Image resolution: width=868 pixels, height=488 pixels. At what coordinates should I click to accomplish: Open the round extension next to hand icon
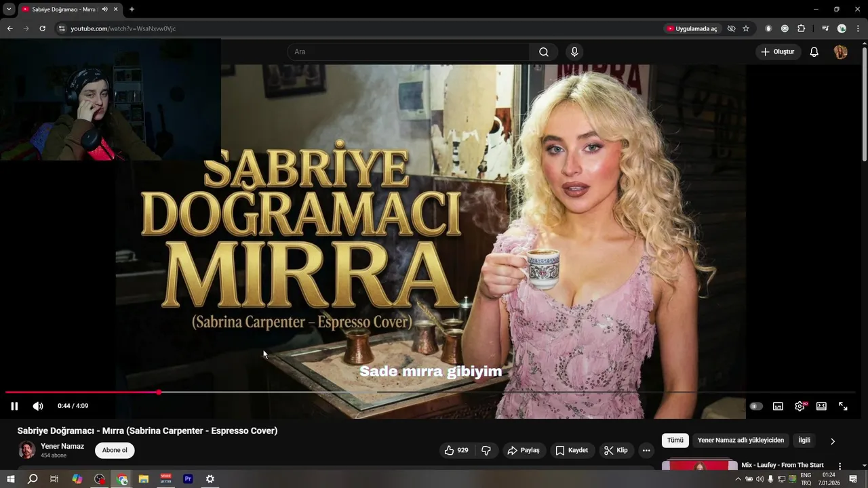(x=785, y=28)
